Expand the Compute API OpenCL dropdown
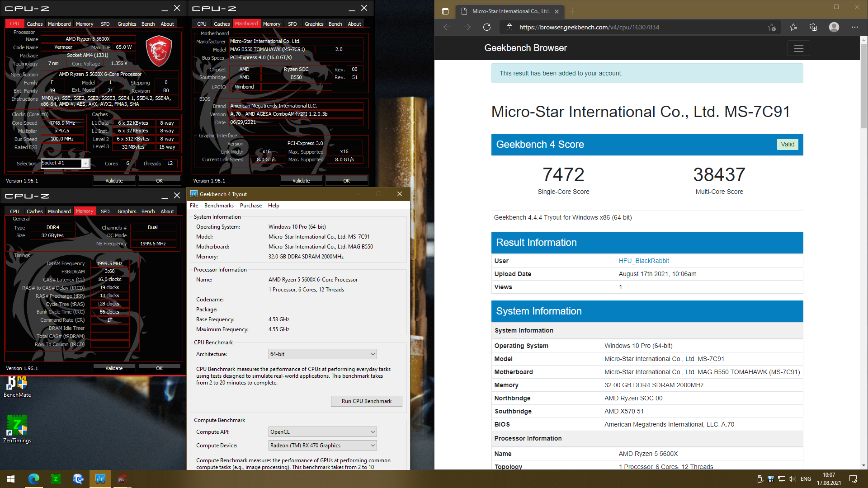868x488 pixels. click(x=322, y=432)
